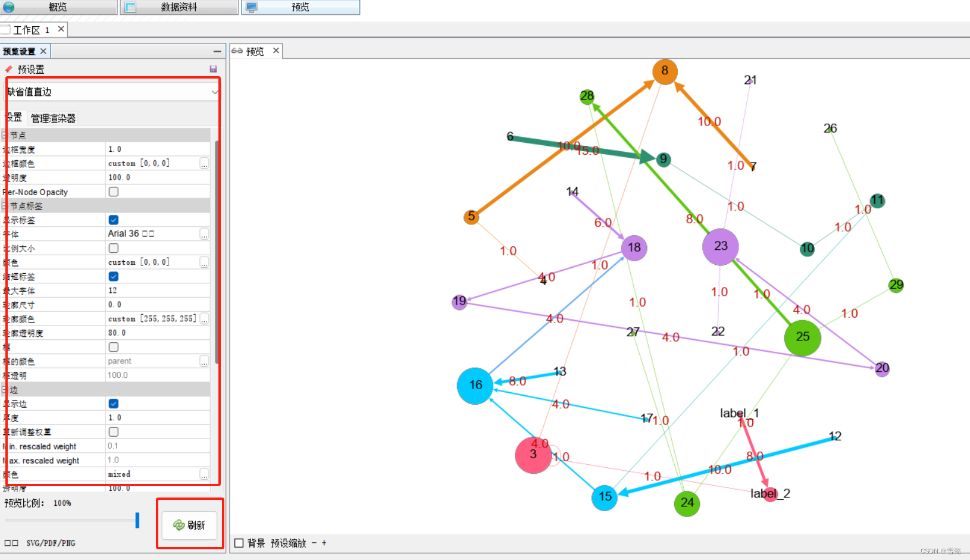Click the blue node 16 in preview
Screen dimensions: 970x560
click(475, 386)
